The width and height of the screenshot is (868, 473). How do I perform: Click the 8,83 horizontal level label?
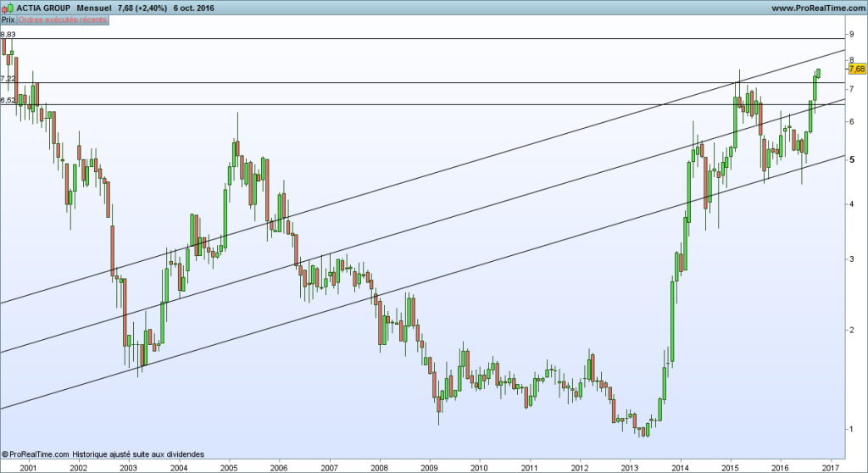pyautogui.click(x=8, y=35)
